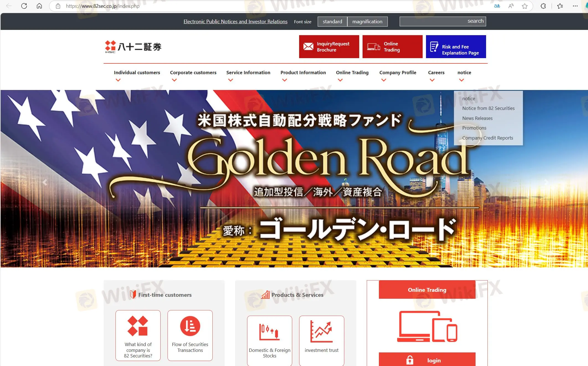The image size is (588, 366).
Task: Expand Company Profile chevron
Action: pos(384,80)
